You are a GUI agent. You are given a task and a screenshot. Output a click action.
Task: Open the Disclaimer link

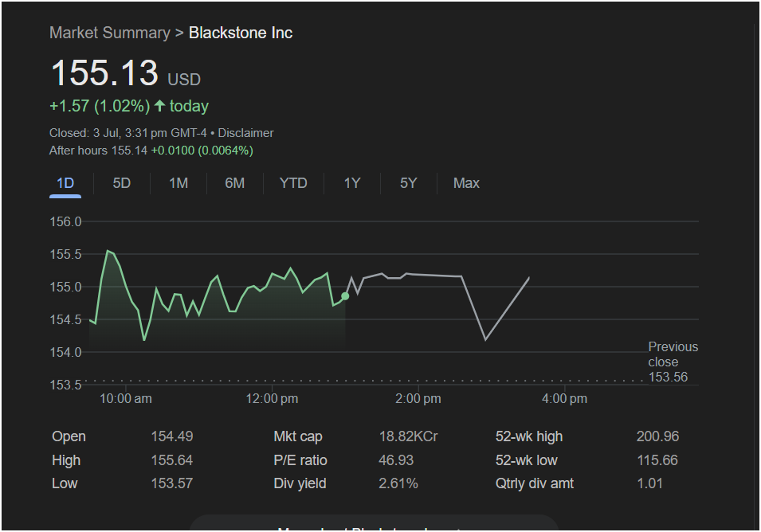(x=245, y=133)
